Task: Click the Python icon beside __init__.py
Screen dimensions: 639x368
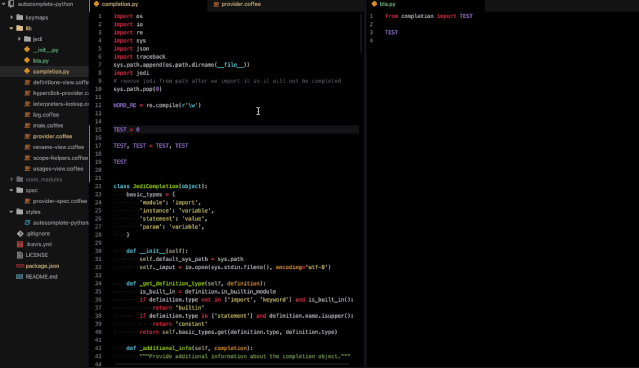Action: (x=27, y=50)
